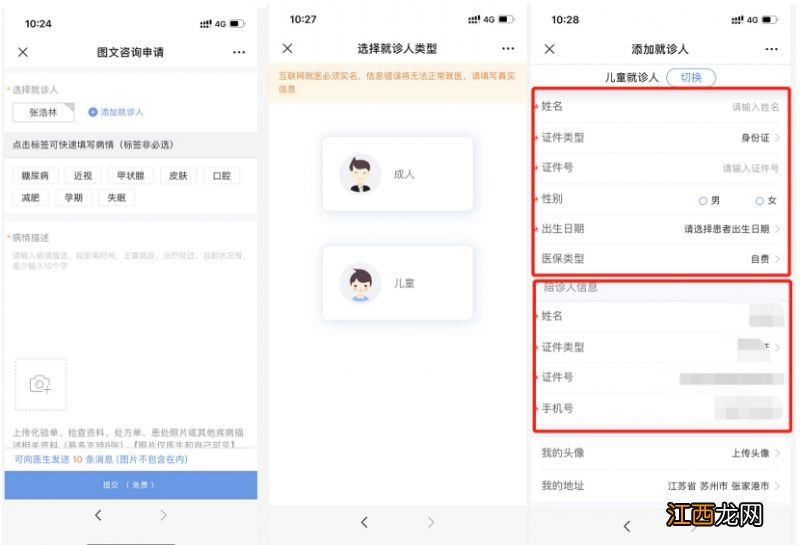Tap the patient 证件号 input field

(x=661, y=168)
